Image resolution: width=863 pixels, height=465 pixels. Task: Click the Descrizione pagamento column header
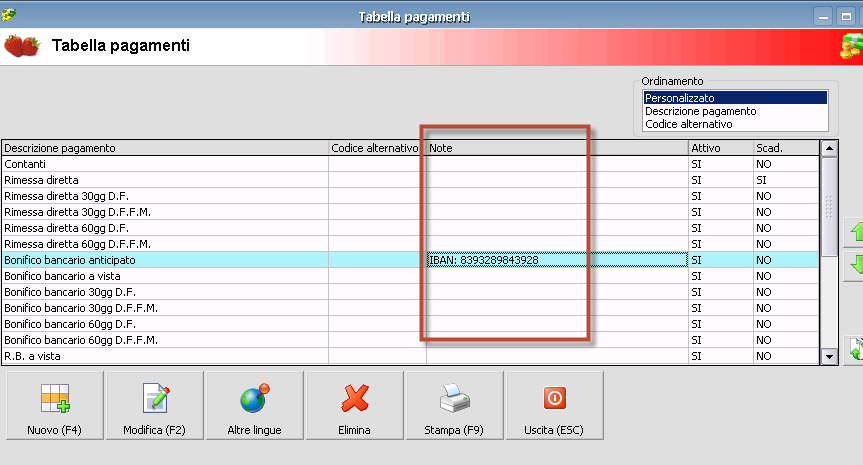click(165, 148)
